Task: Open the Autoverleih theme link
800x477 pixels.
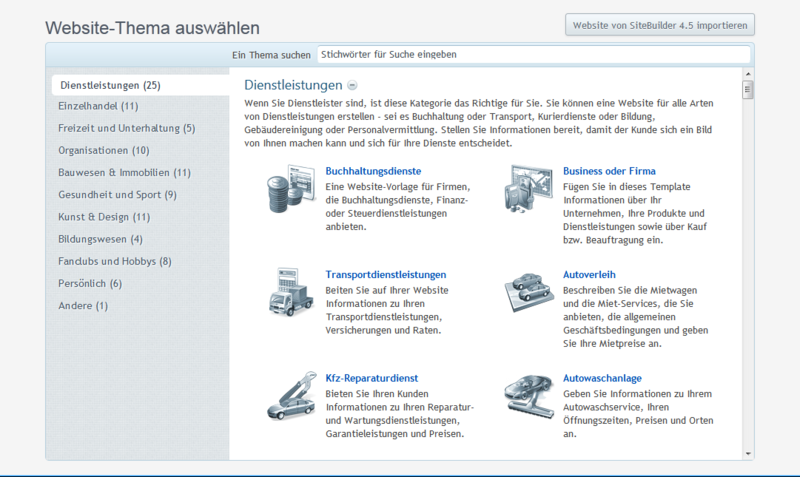Action: [x=589, y=274]
